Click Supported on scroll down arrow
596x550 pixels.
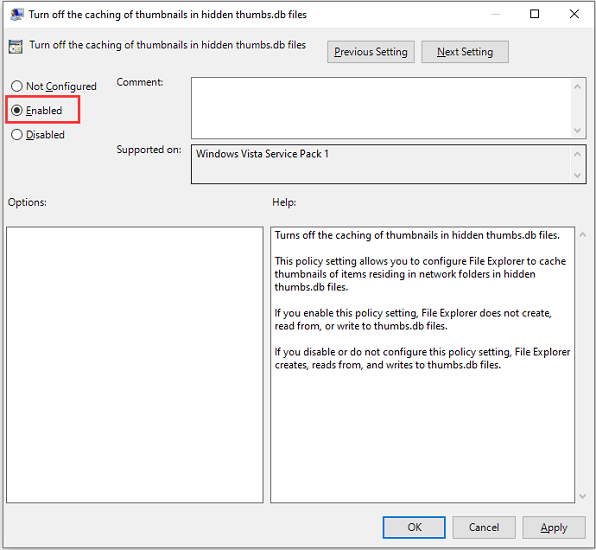pos(577,175)
